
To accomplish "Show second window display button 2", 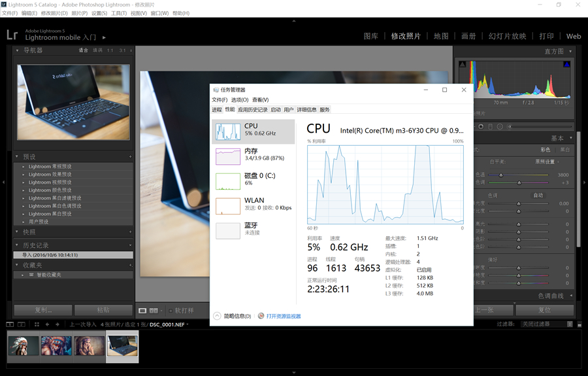I will (x=22, y=324).
